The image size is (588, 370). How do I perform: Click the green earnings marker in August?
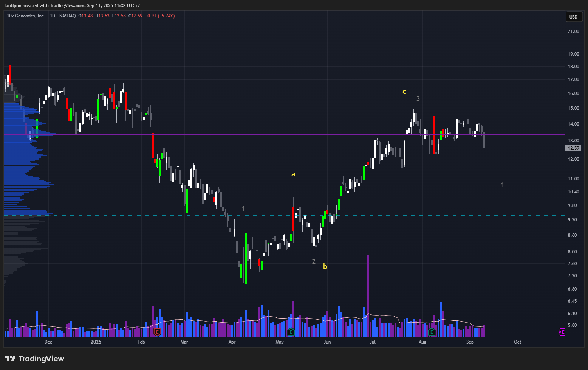(432, 332)
